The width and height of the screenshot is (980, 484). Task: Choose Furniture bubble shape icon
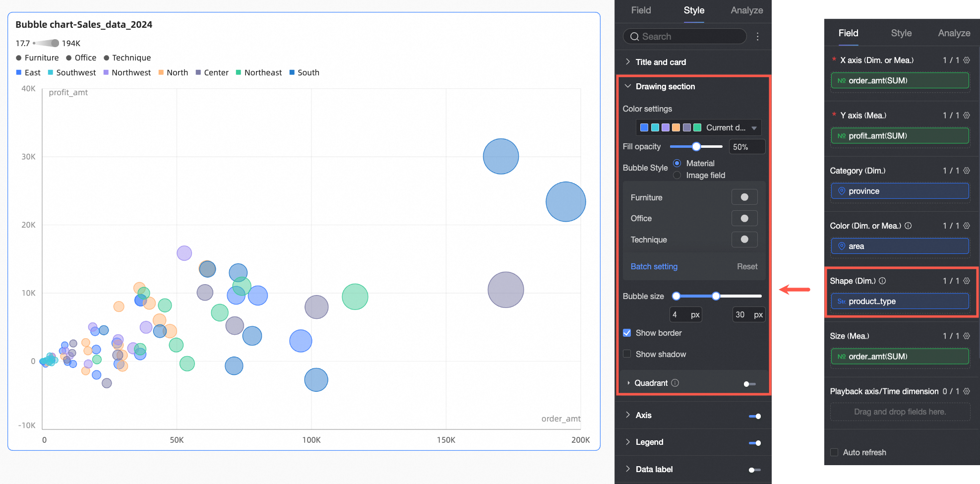coord(744,197)
